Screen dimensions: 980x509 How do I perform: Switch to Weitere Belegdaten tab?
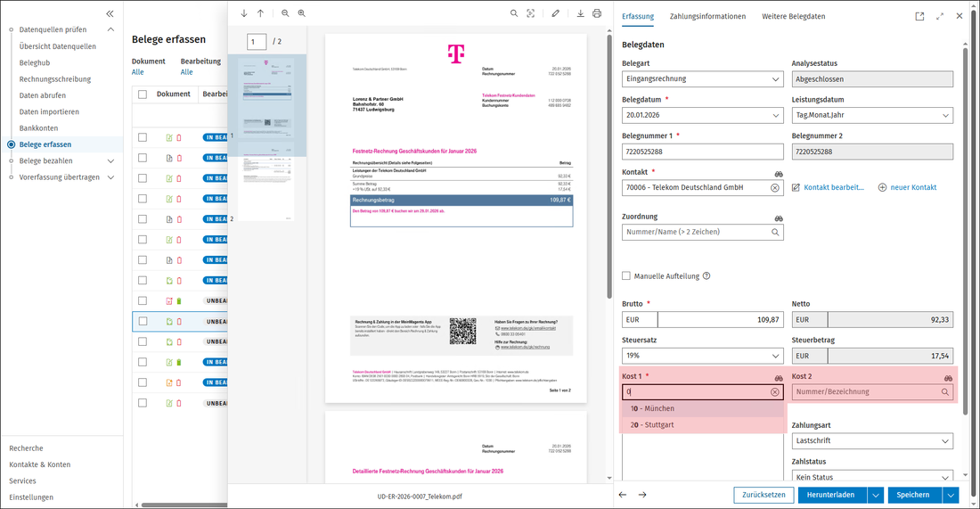coord(793,16)
